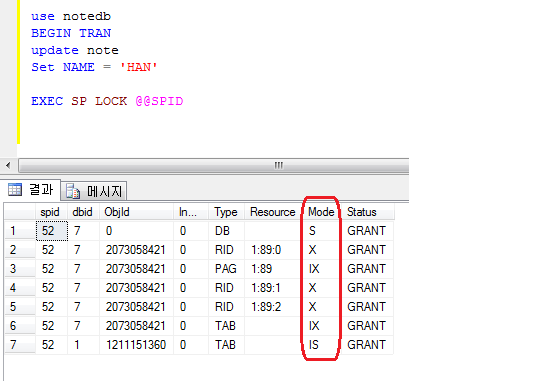
Task: Click the grid icon on 결과 tab
Action: tap(15, 190)
